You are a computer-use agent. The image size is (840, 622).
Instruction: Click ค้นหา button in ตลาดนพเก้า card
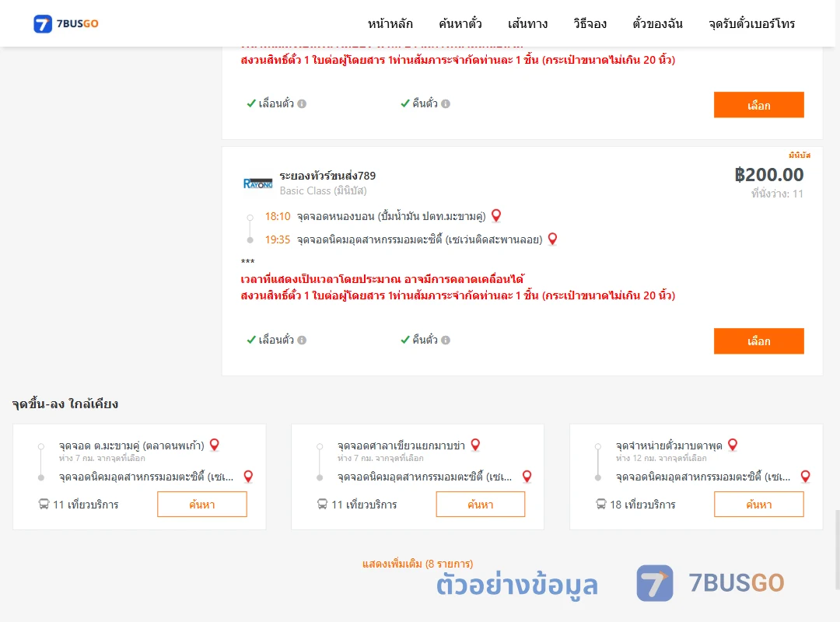pos(202,504)
